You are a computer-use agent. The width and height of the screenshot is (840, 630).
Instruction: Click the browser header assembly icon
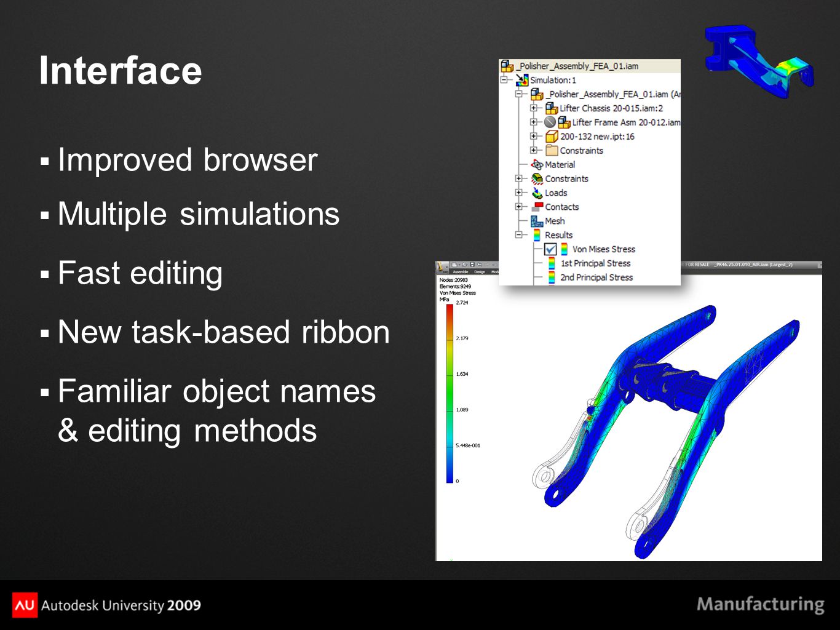[x=507, y=66]
